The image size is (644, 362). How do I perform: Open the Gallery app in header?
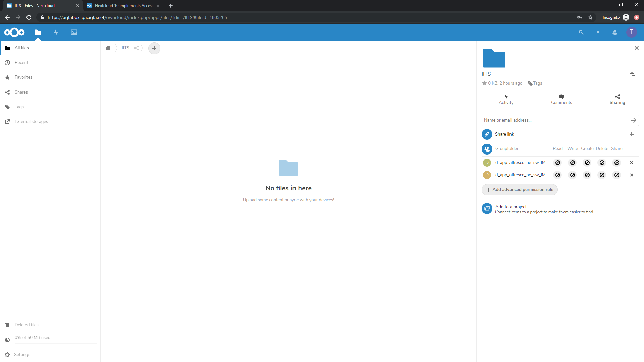(x=74, y=32)
